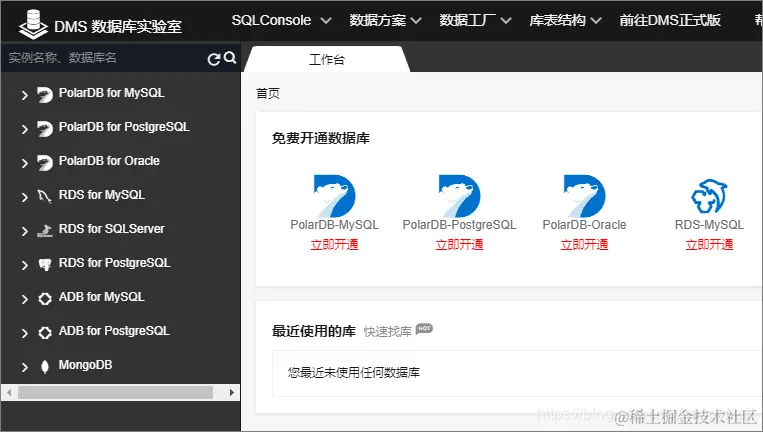
Task: Click the RDS for SQLServer tree icon
Action: (45, 231)
